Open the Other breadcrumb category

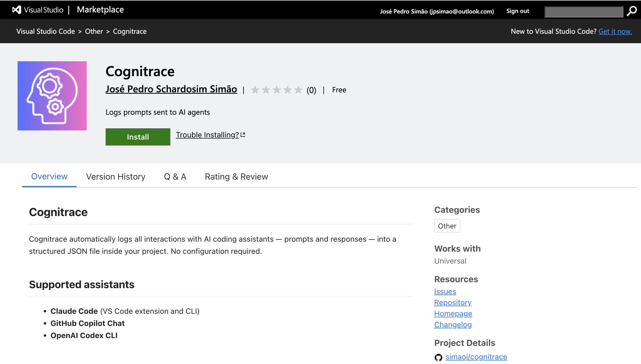pos(94,31)
